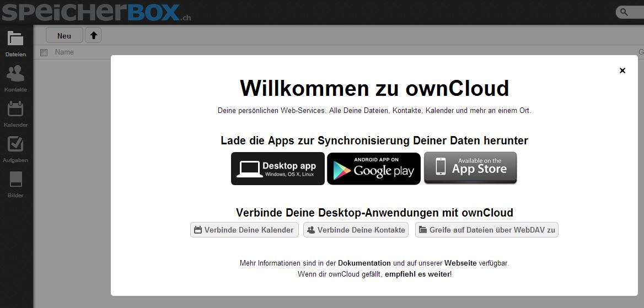The width and height of the screenshot is (644, 308).
Task: Click the SpeicherBox.ch logo
Action: 96,12
